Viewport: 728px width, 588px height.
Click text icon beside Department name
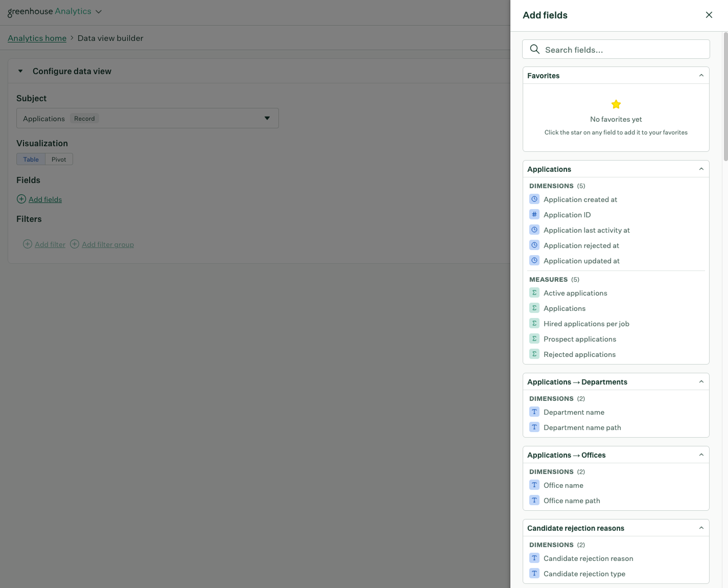[x=534, y=412]
